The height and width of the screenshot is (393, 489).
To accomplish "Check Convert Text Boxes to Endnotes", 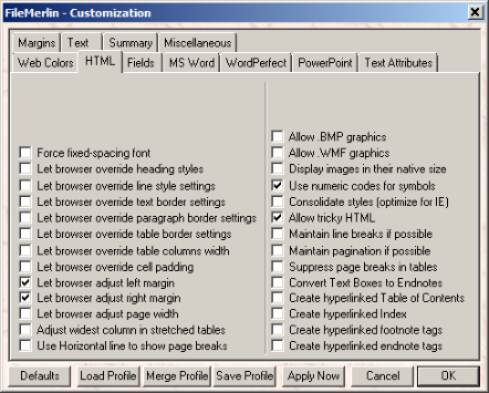I will 277,283.
